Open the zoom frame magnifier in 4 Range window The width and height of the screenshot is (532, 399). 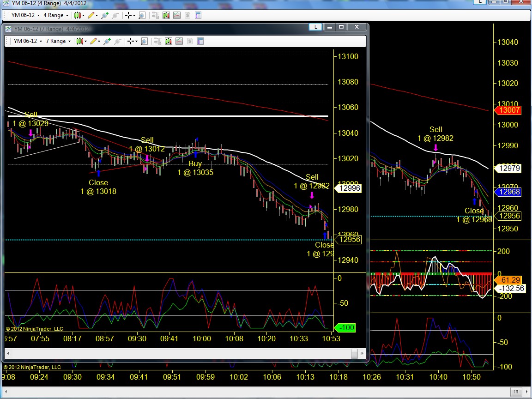point(142,15)
